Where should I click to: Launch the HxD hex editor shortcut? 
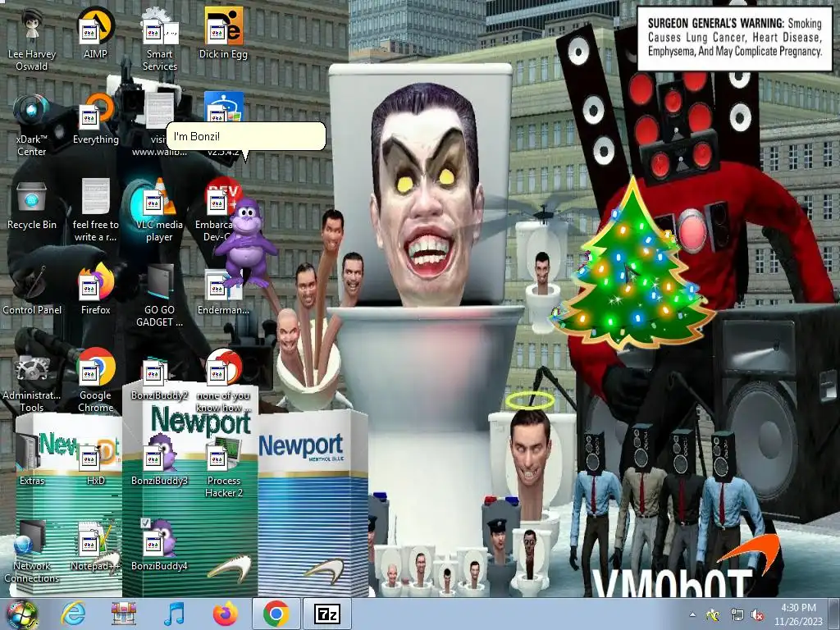click(x=95, y=460)
